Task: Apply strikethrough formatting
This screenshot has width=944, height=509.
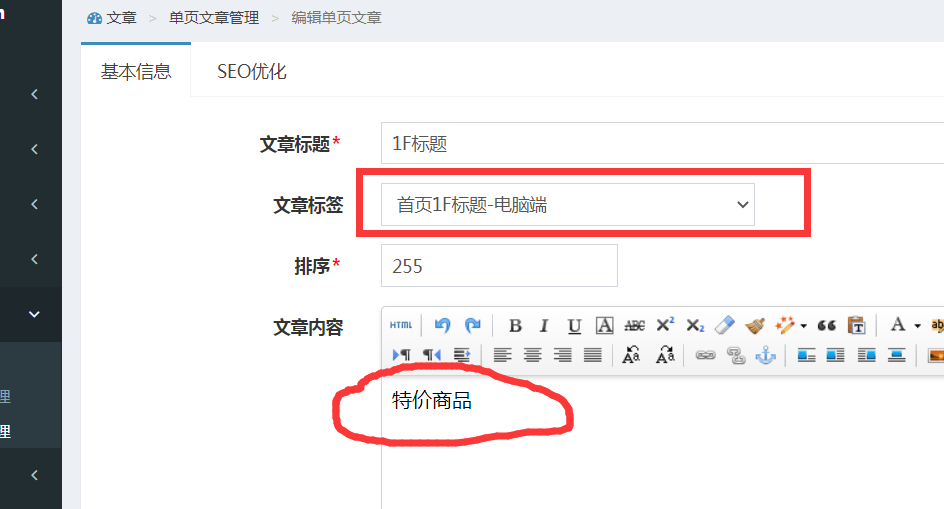Action: (634, 325)
